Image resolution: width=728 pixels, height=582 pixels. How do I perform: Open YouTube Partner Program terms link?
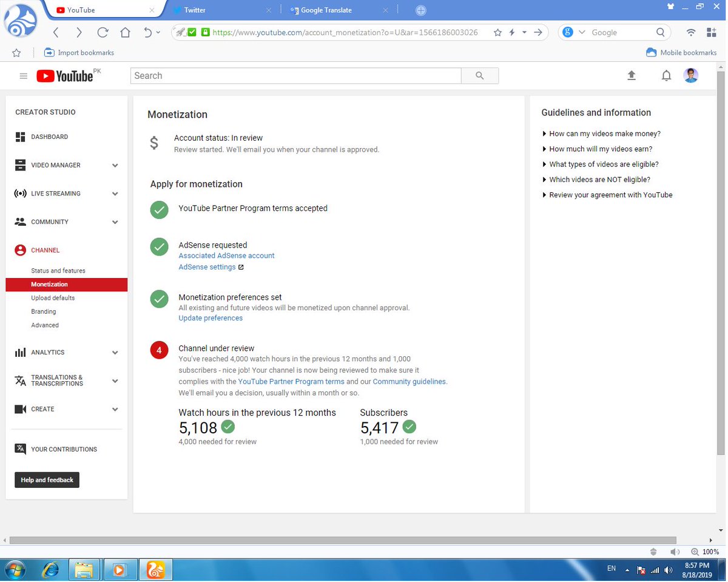tap(291, 382)
